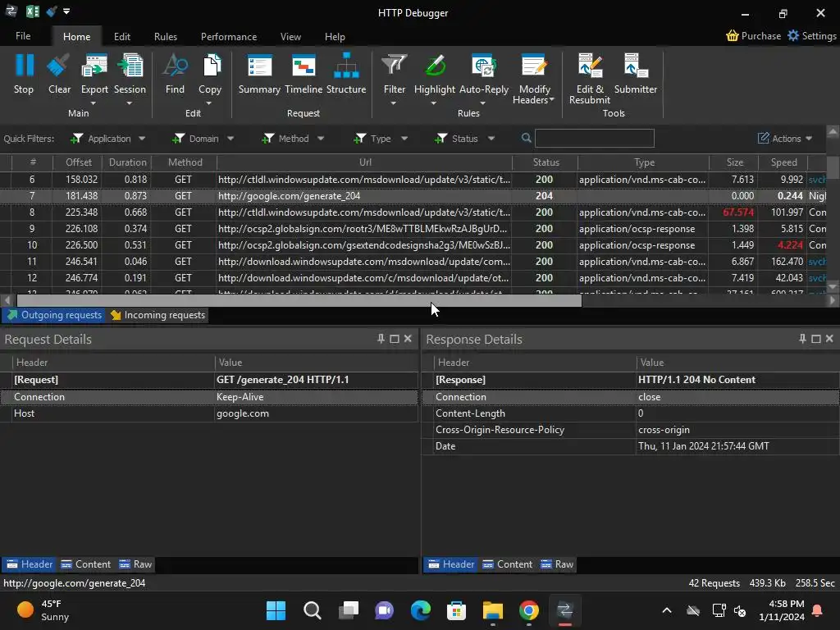
Task: Stop capturing with the Stop button
Action: click(24, 74)
